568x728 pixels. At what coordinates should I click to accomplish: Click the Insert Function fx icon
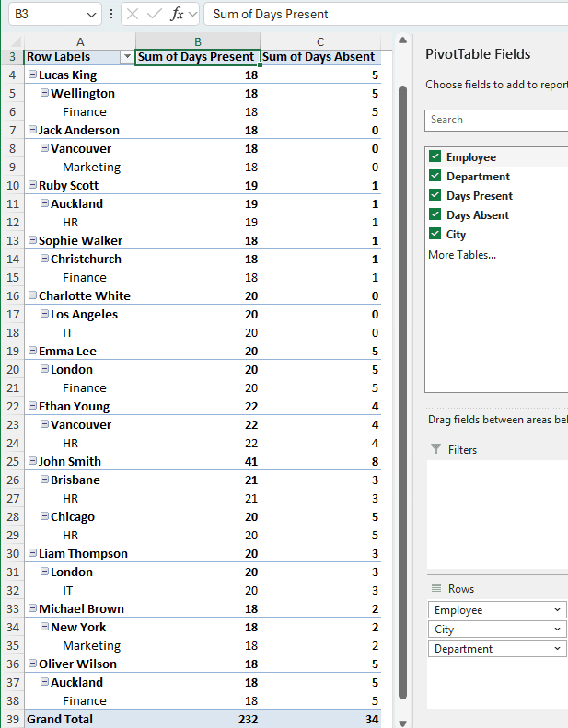point(177,15)
